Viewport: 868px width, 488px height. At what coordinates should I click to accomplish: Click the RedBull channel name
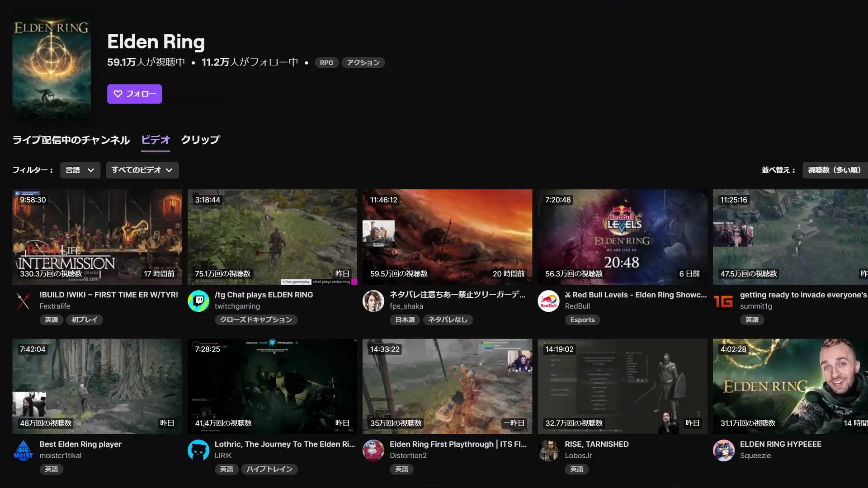(577, 306)
